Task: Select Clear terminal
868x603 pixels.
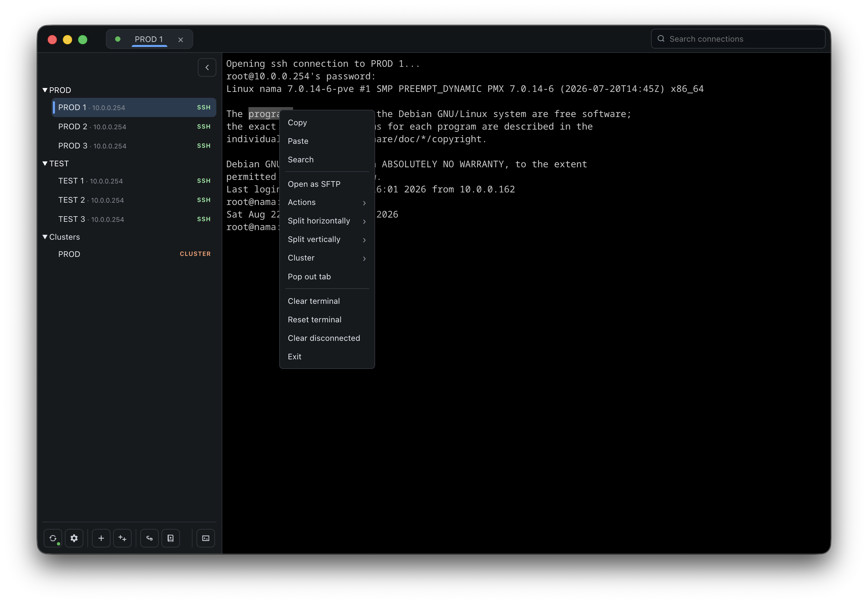Action: click(x=327, y=301)
